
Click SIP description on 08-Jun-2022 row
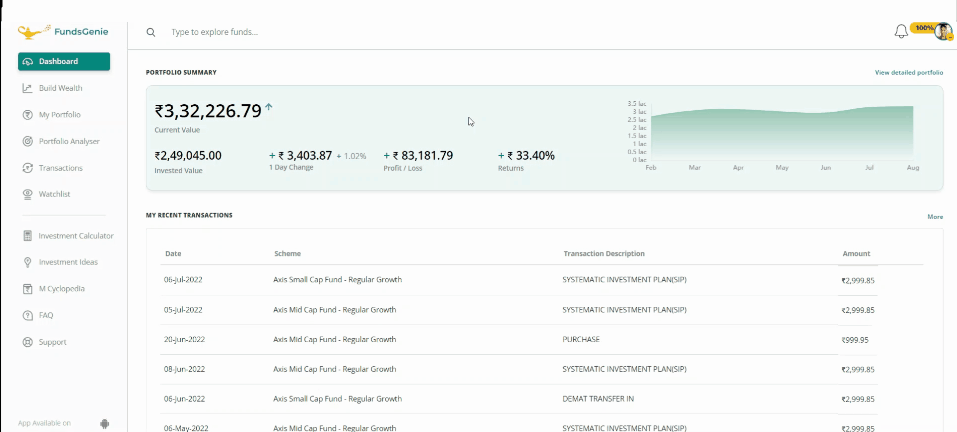[624, 369]
